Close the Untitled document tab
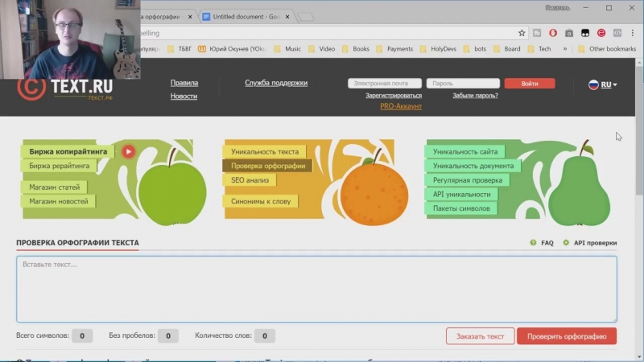The width and height of the screenshot is (644, 362). [x=287, y=17]
